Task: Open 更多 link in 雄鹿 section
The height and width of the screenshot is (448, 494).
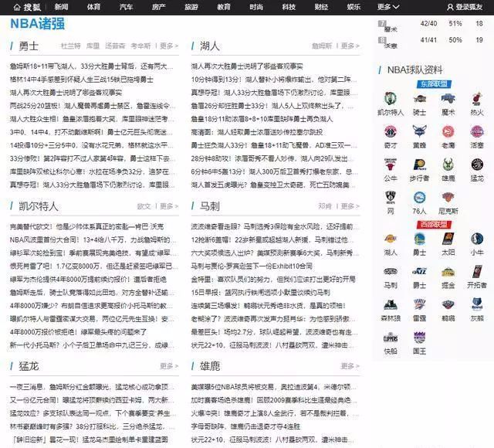Action: tap(350, 366)
